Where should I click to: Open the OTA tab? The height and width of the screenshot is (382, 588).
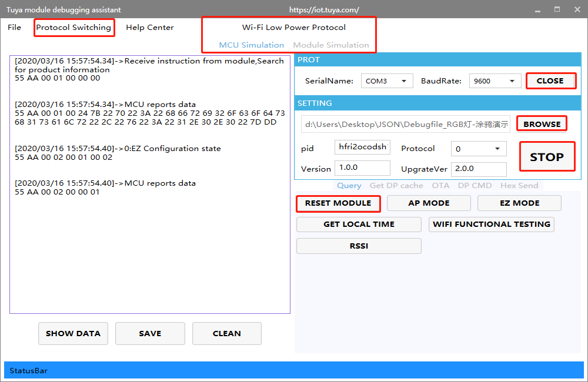click(x=440, y=186)
